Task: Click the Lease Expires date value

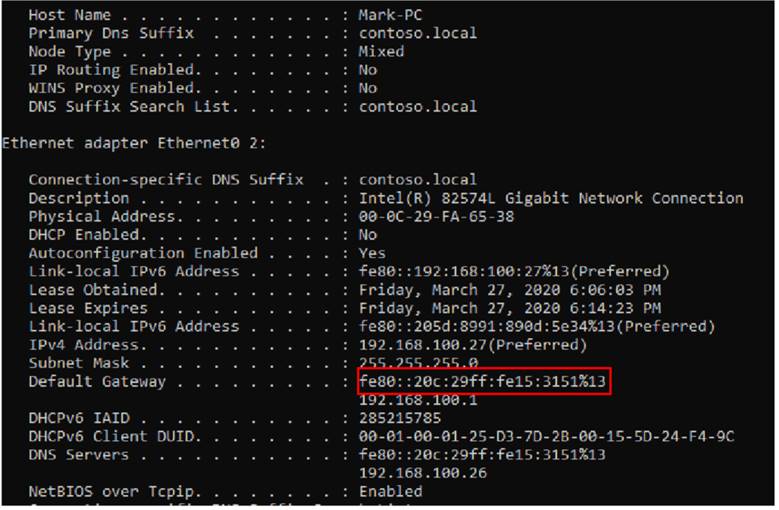Action: coord(510,308)
